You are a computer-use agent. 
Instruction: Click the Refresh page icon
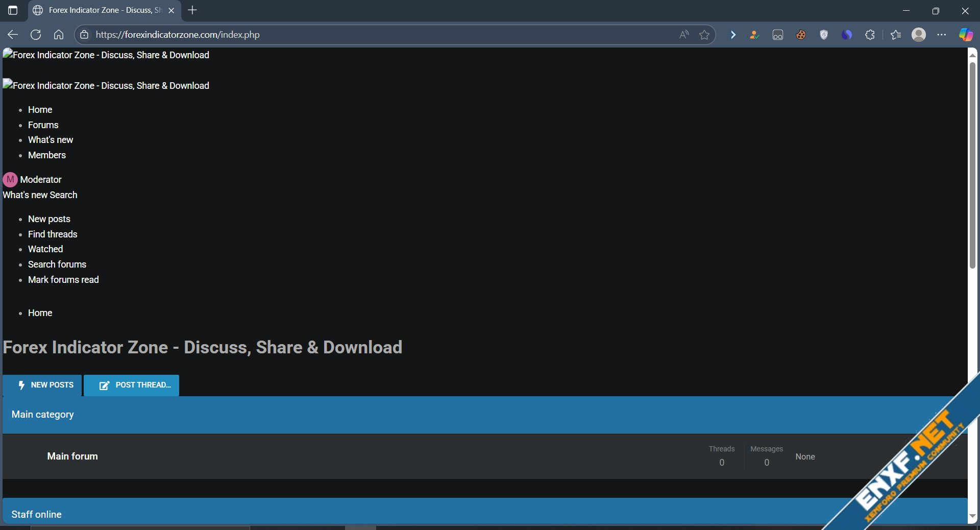click(36, 35)
